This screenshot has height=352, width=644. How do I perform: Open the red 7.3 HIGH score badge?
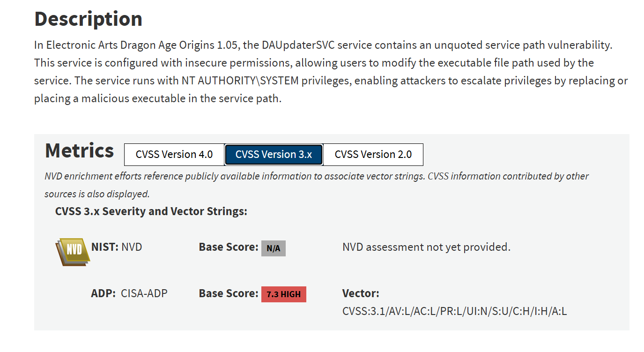pyautogui.click(x=283, y=294)
